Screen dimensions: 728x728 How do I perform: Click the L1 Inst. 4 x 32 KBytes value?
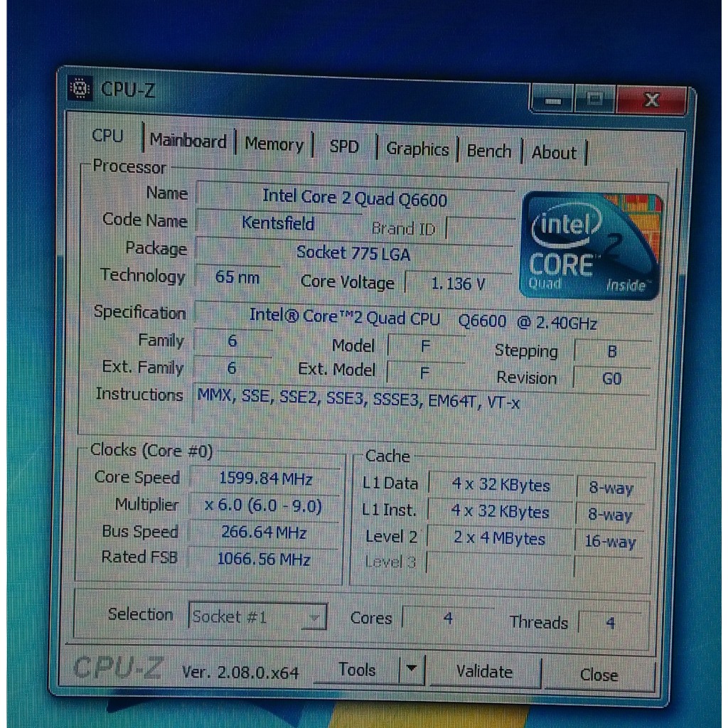pyautogui.click(x=500, y=512)
